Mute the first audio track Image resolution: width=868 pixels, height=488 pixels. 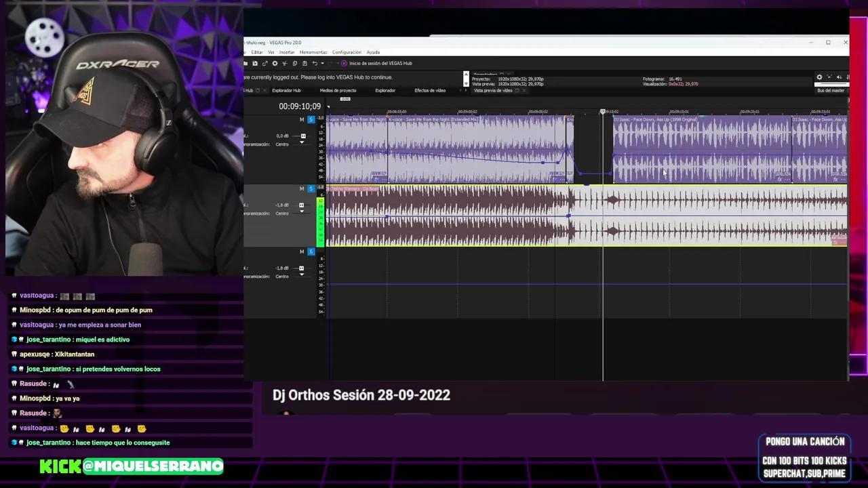point(302,119)
